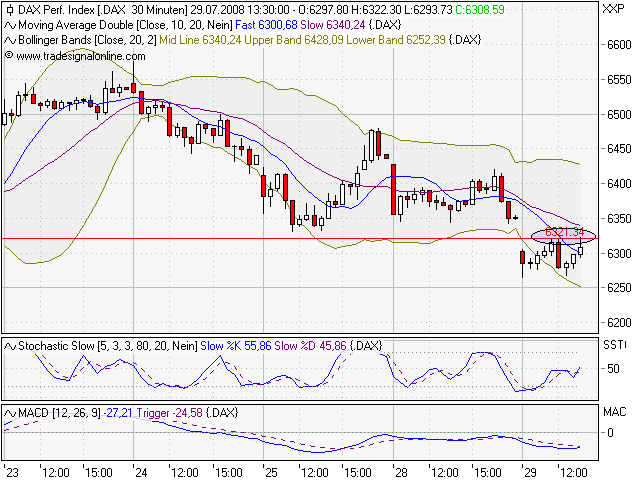Click the MACD value -27,21

point(118,413)
